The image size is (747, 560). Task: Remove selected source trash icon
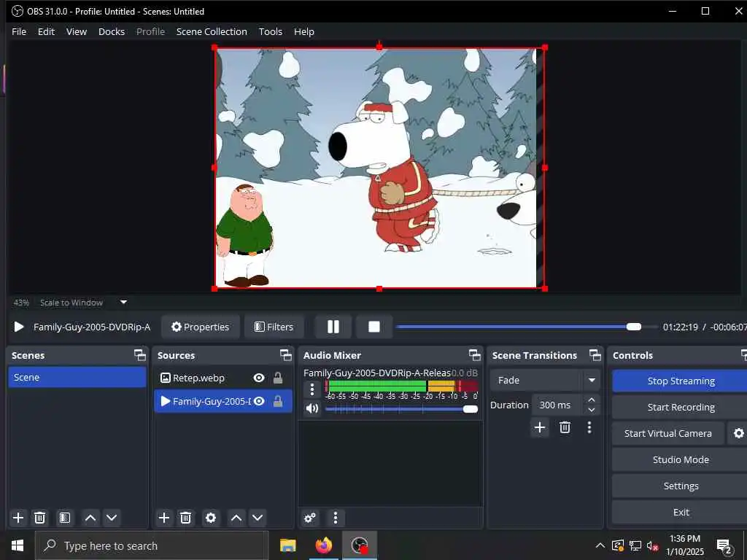[x=186, y=518]
